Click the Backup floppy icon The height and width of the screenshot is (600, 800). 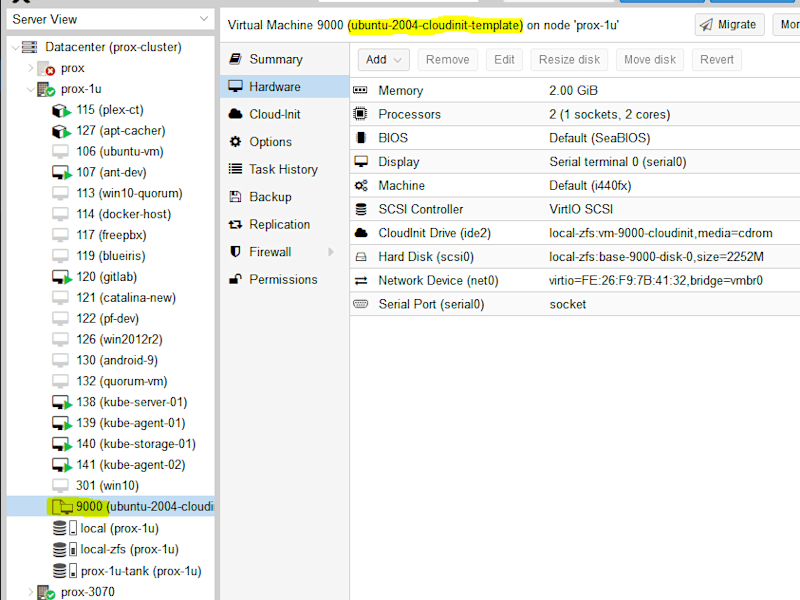point(235,196)
